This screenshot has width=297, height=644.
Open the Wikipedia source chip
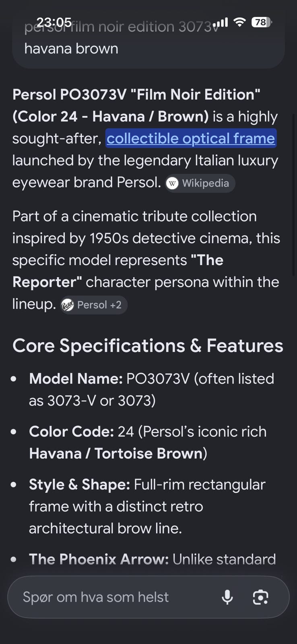[x=200, y=184]
